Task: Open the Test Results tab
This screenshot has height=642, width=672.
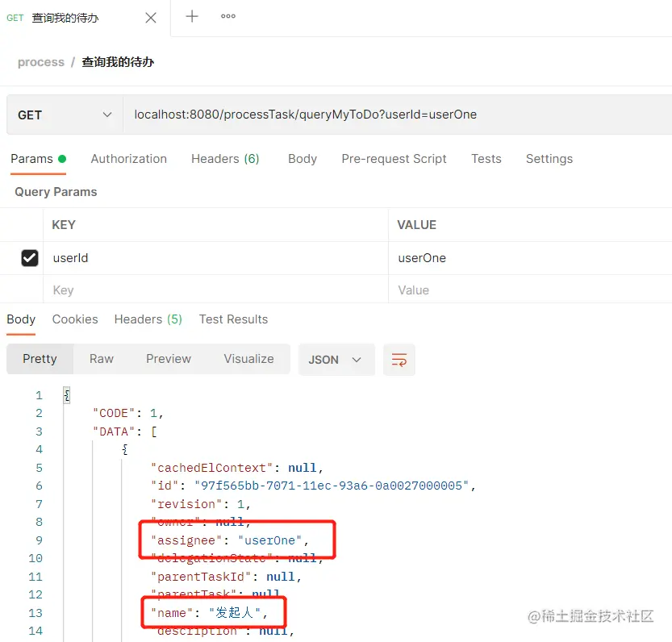Action: point(233,319)
